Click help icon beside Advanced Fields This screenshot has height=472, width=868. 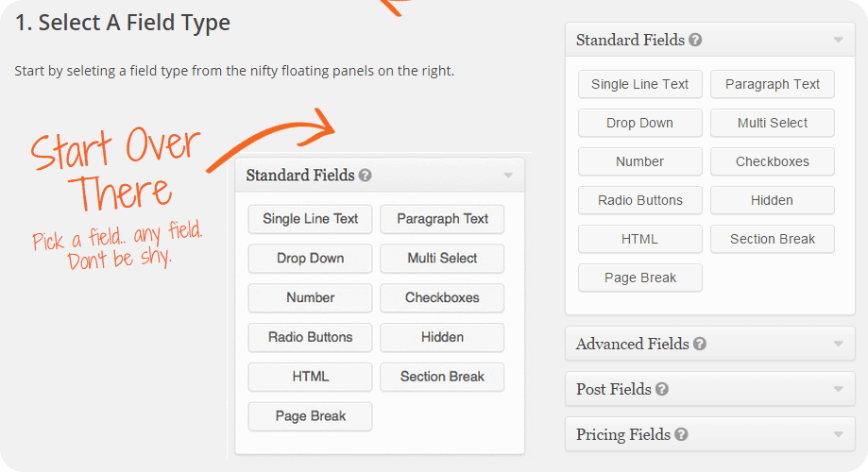700,345
